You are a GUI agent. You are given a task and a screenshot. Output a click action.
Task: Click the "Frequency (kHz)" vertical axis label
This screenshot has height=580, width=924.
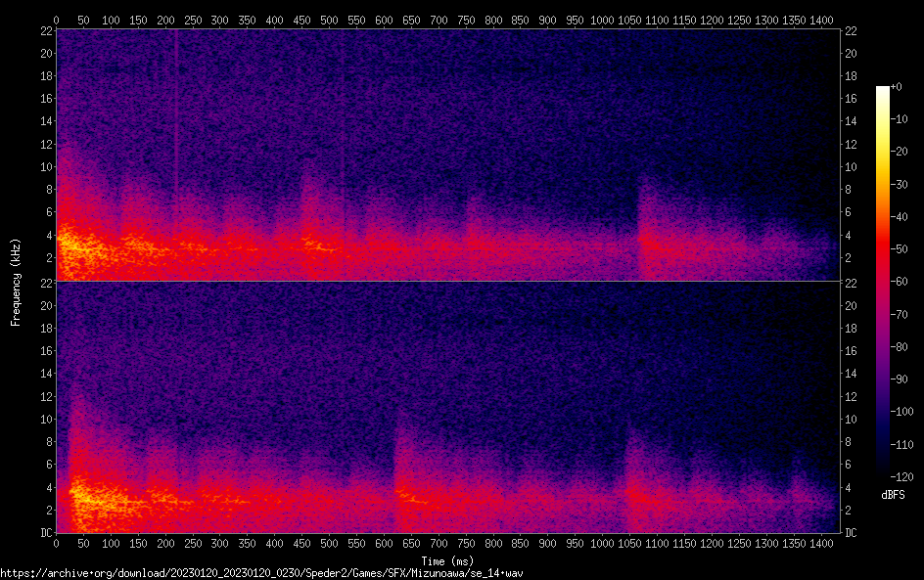coord(16,281)
